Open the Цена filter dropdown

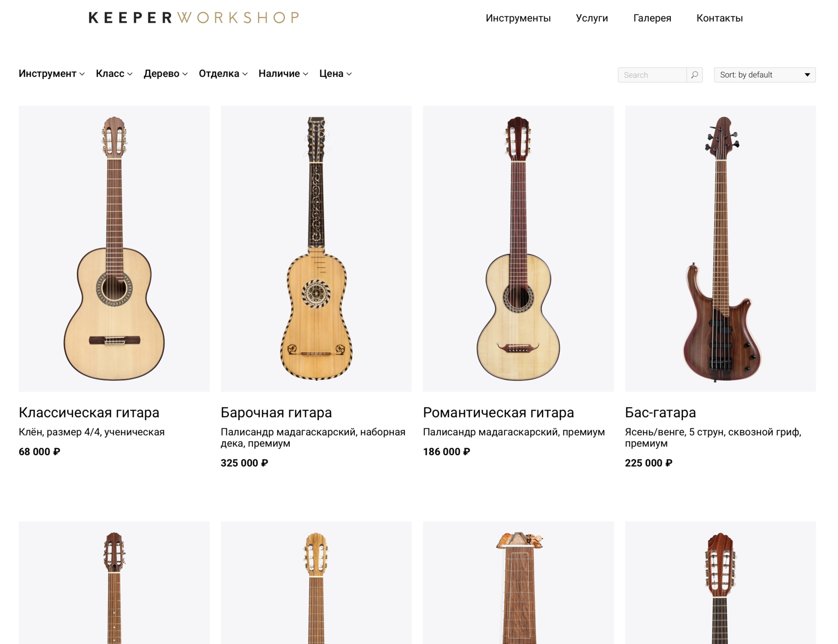(336, 74)
